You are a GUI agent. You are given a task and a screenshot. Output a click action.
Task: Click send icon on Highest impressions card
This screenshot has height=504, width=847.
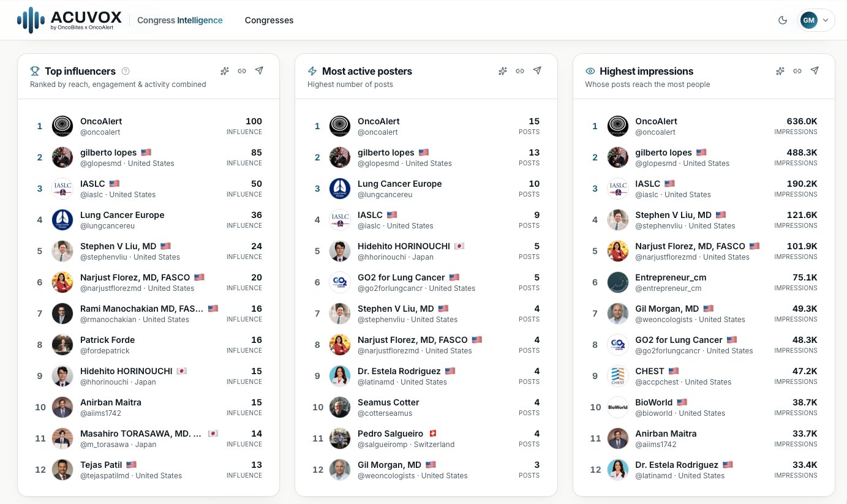coord(815,71)
